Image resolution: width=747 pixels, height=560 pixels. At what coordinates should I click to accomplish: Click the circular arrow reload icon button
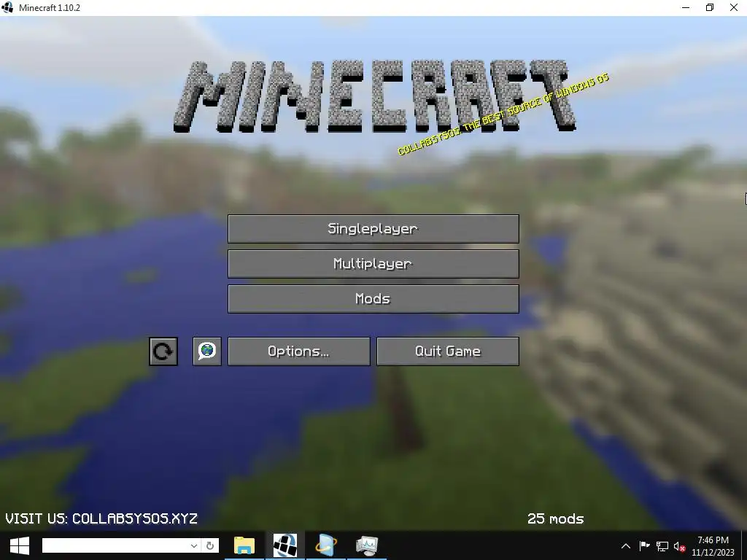(x=163, y=351)
